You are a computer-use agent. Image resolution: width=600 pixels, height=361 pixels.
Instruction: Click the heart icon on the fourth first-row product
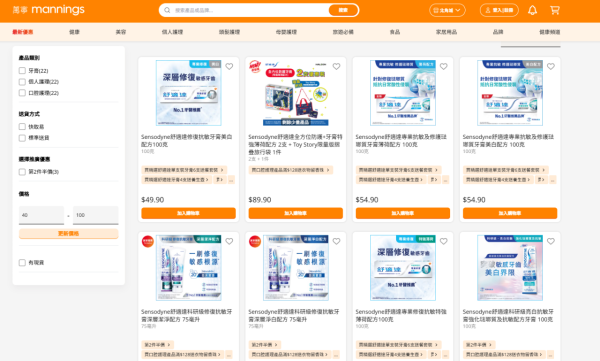[x=551, y=66]
